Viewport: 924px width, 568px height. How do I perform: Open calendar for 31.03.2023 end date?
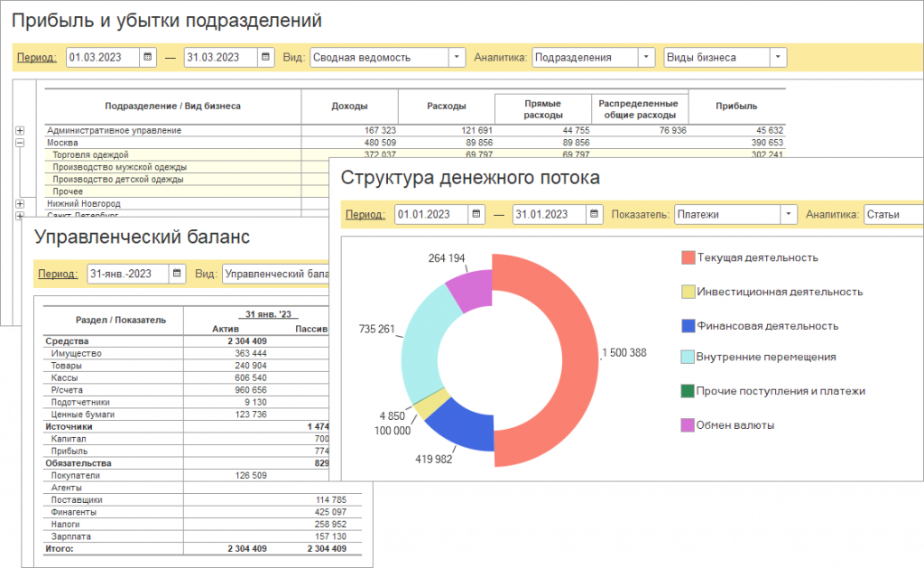[x=266, y=57]
